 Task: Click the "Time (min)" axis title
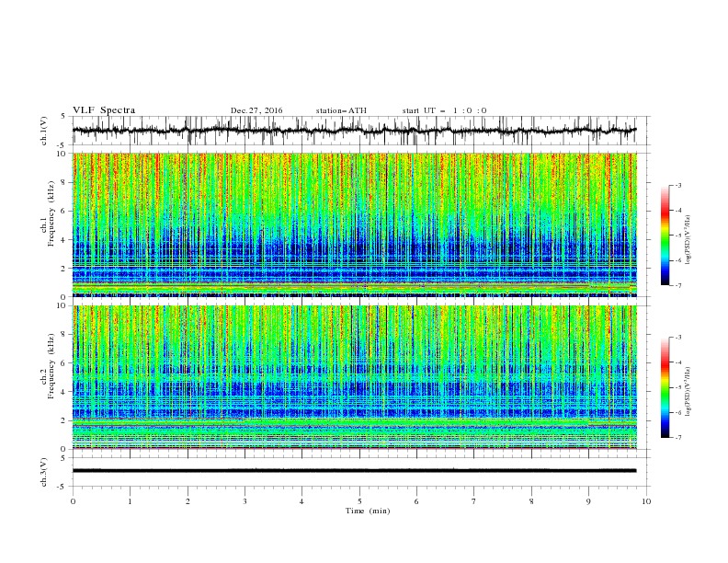368,511
